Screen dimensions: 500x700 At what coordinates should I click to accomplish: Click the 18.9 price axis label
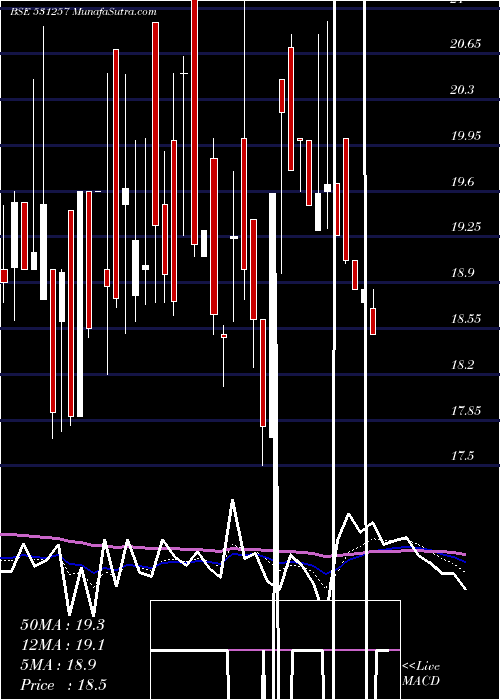(x=462, y=273)
